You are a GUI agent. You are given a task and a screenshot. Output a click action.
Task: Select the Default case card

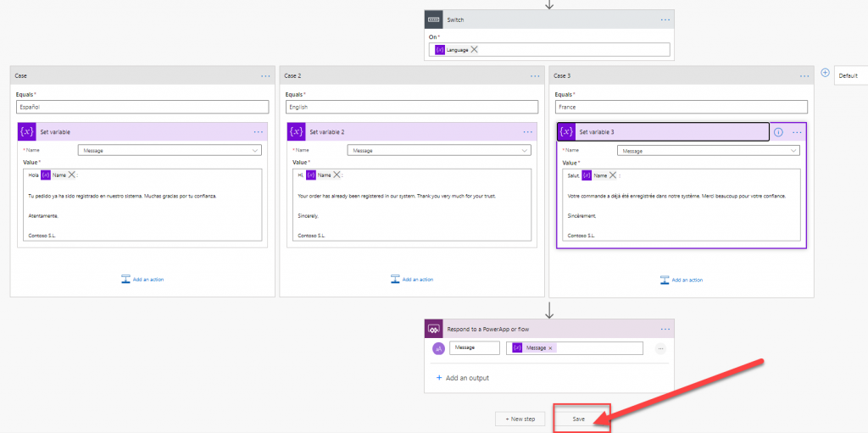pyautogui.click(x=849, y=75)
